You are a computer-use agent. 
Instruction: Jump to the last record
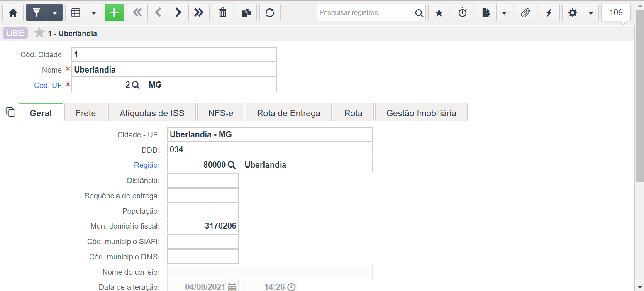coord(199,13)
